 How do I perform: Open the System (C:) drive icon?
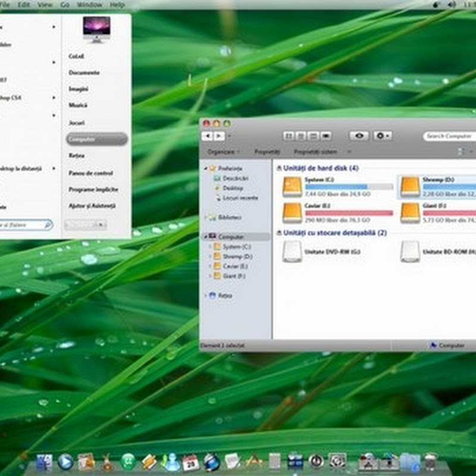click(x=292, y=187)
